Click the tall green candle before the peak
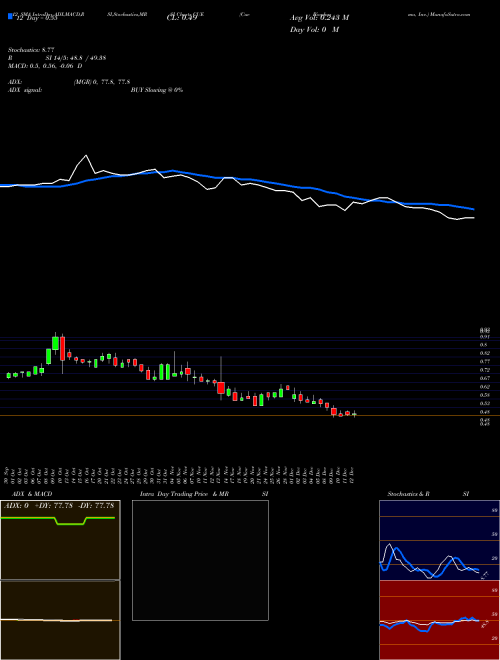The width and height of the screenshot is (500, 660). (55, 343)
